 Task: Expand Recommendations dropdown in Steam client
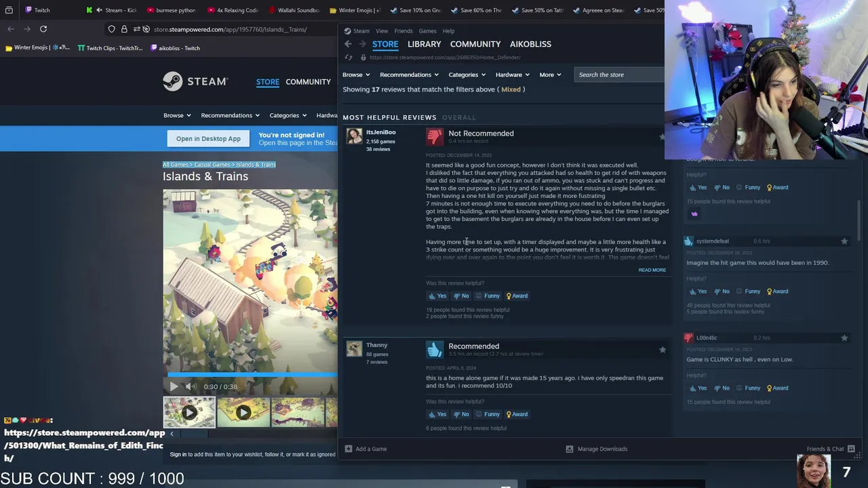pyautogui.click(x=409, y=75)
